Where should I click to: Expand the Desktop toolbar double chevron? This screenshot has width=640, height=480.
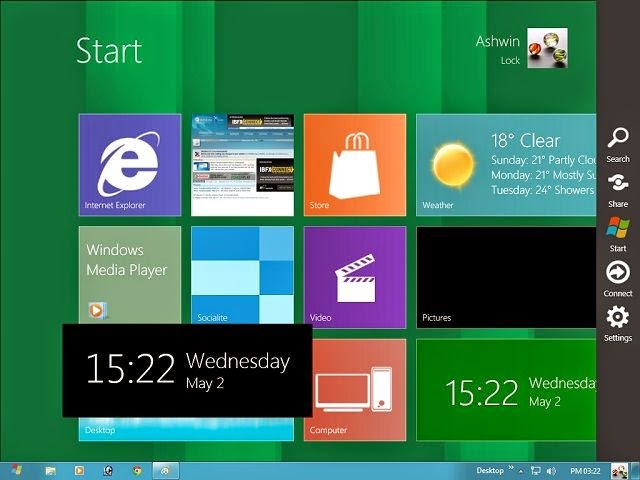coord(511,468)
